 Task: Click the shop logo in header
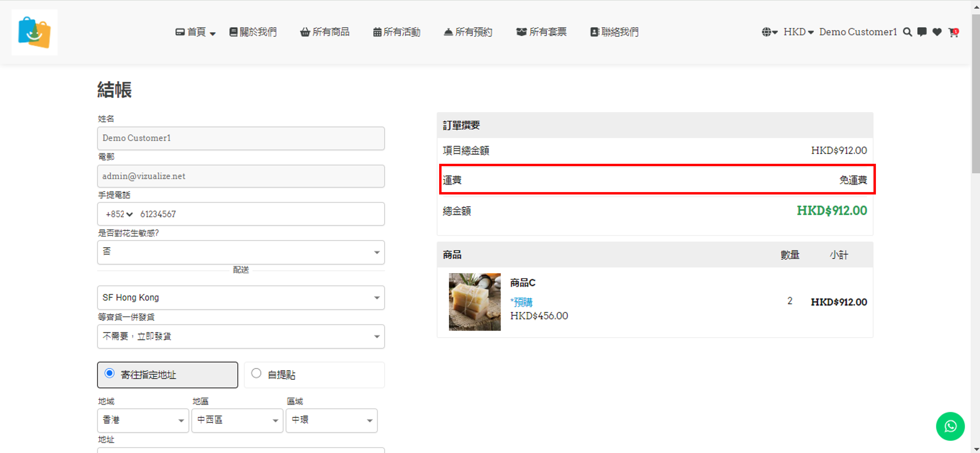click(35, 32)
